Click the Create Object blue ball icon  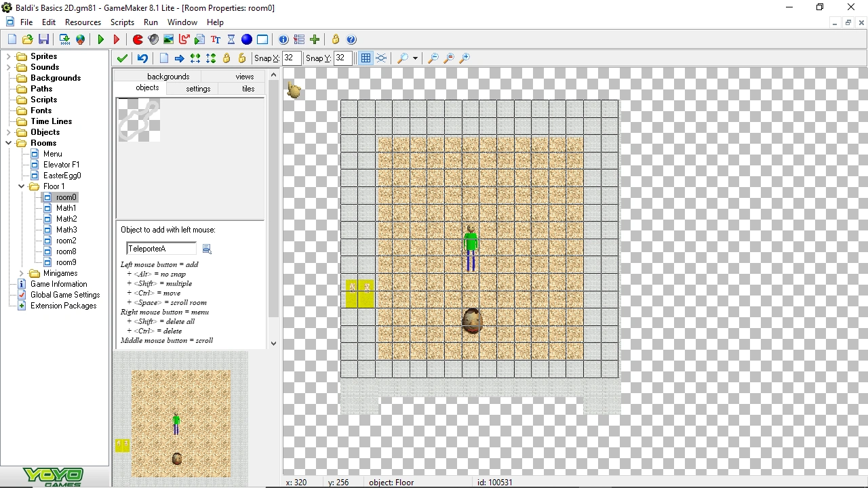(x=246, y=39)
